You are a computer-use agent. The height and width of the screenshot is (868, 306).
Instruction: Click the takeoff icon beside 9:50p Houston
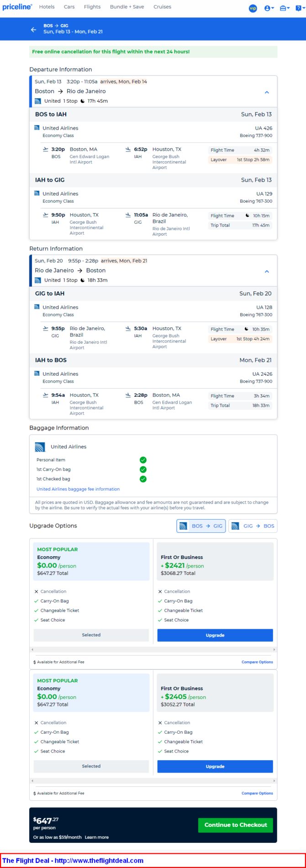click(x=45, y=215)
